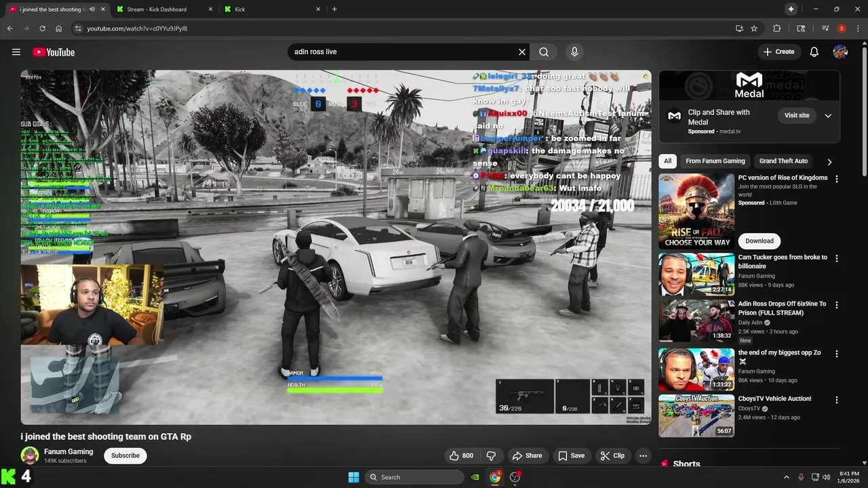
Task: Click the youtube.com address bar URL
Action: 137,28
